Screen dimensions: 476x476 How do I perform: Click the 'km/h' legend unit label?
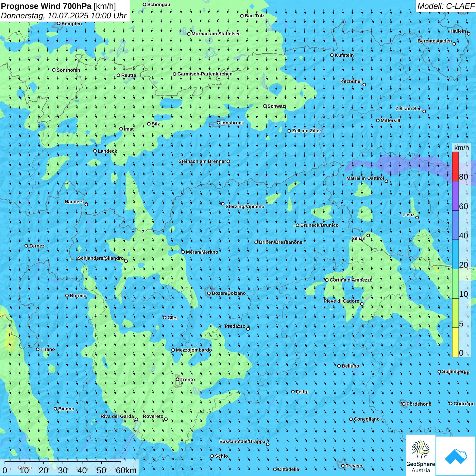[462, 147]
